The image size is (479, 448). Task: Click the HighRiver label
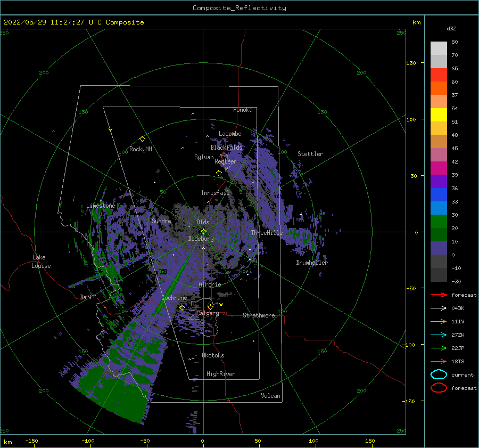[220, 374]
